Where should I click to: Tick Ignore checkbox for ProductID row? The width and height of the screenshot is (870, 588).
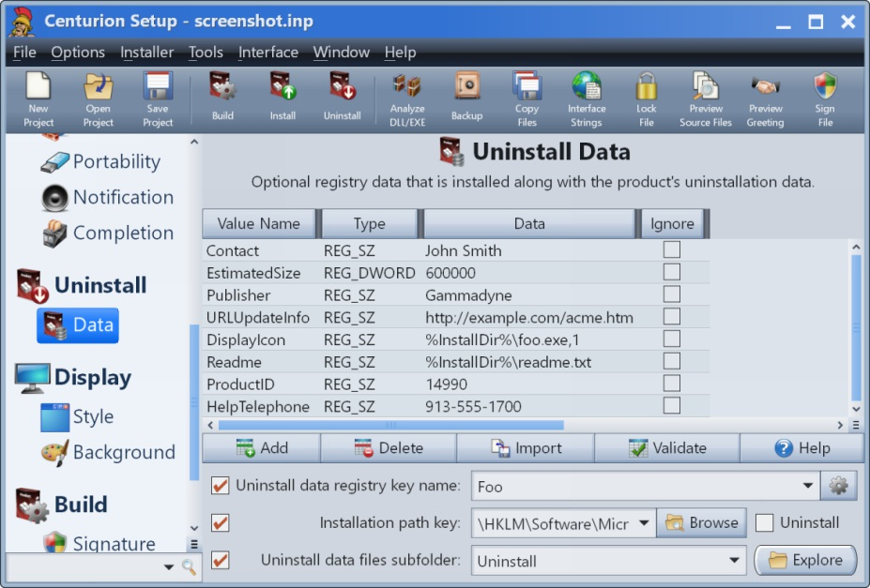click(x=672, y=383)
